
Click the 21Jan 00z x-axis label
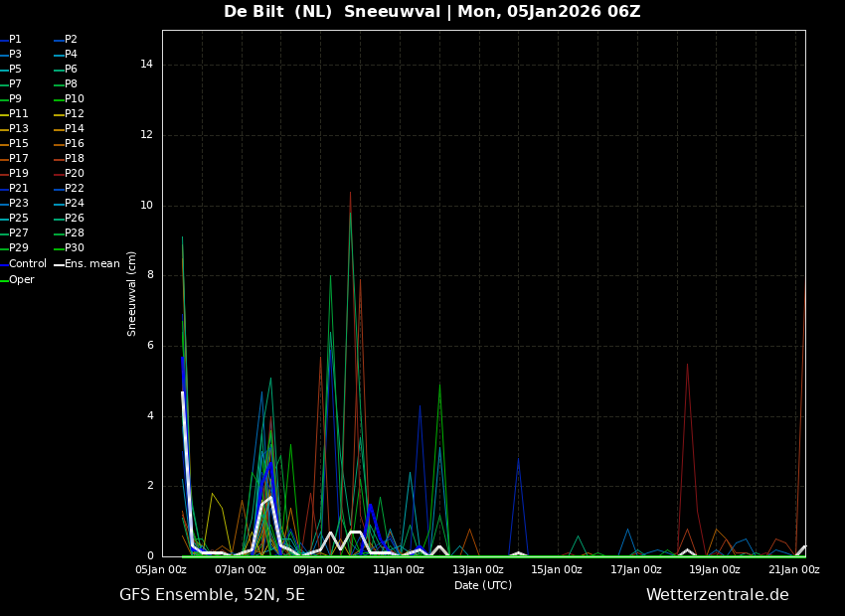click(794, 569)
